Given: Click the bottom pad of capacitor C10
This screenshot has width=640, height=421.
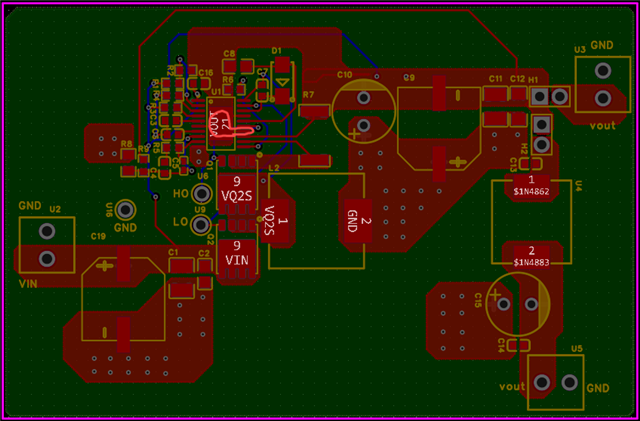Looking at the screenshot, I should tap(363, 124).
